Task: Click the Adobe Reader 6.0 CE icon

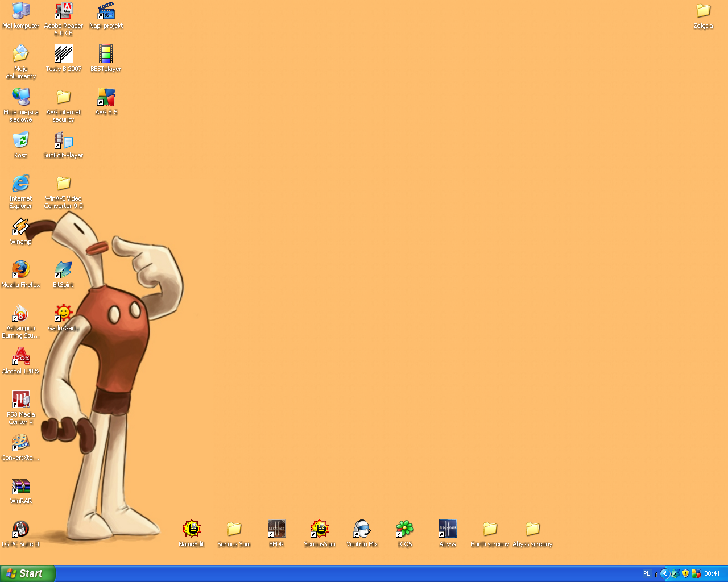Action: 63,11
